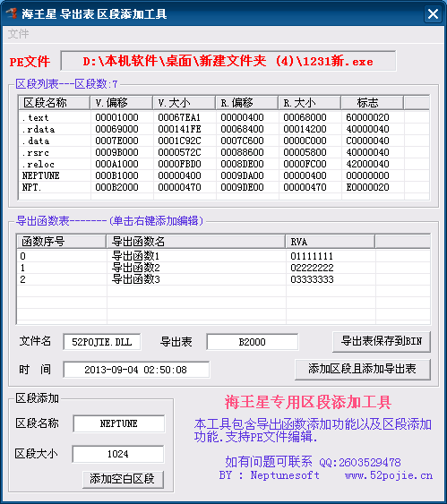Click 导出表保存到BIN button
447x504 pixels.
click(382, 341)
